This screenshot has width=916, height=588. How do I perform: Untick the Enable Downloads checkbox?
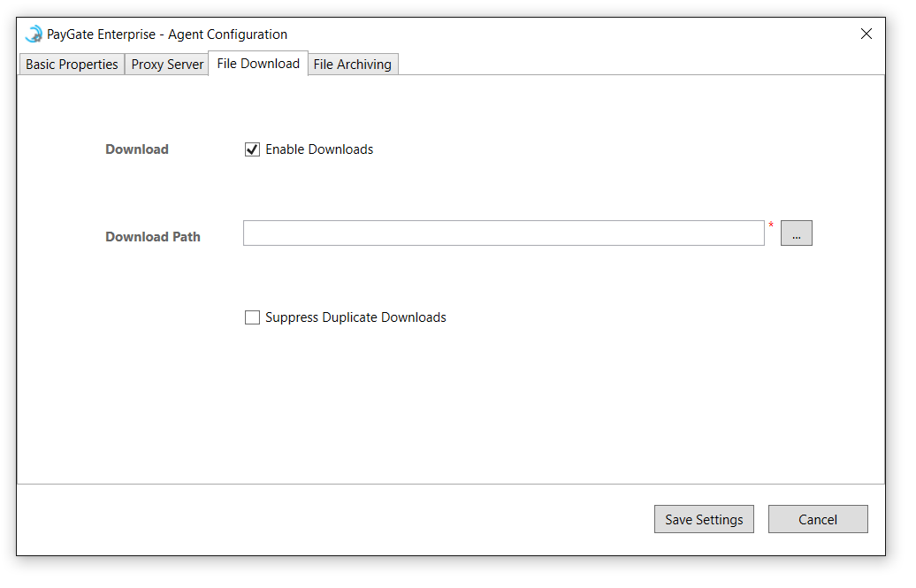point(252,149)
